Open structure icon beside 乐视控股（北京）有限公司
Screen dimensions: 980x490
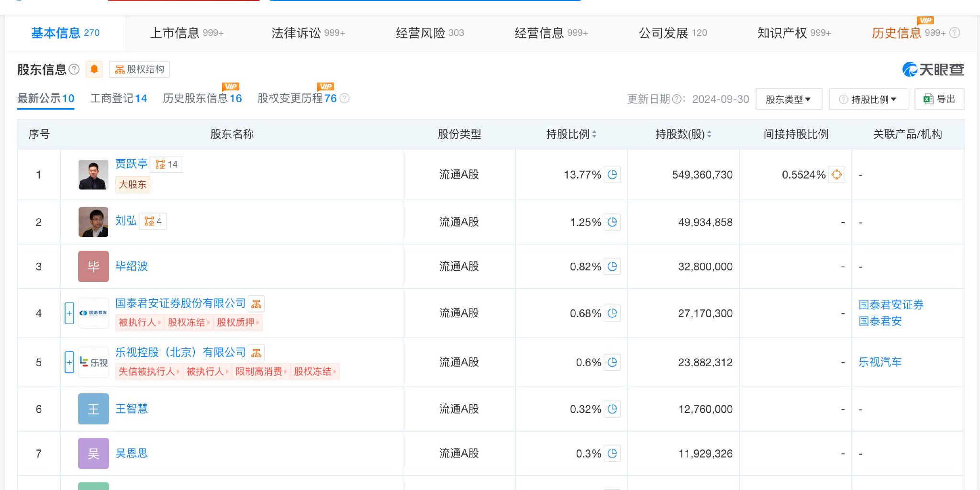pyautogui.click(x=256, y=353)
